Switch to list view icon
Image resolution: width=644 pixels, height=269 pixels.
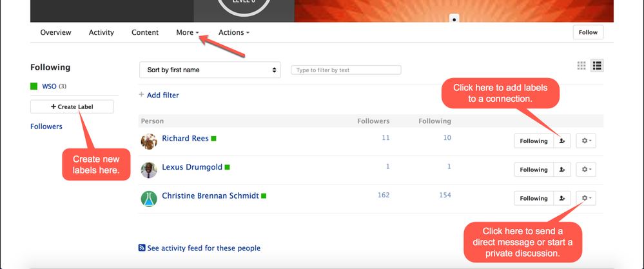pyautogui.click(x=597, y=66)
